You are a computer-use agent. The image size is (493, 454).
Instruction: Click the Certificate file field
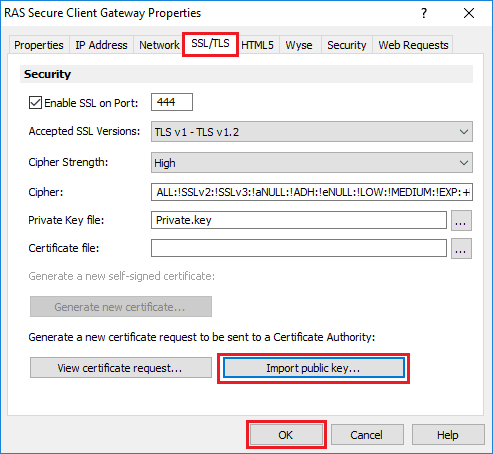299,248
